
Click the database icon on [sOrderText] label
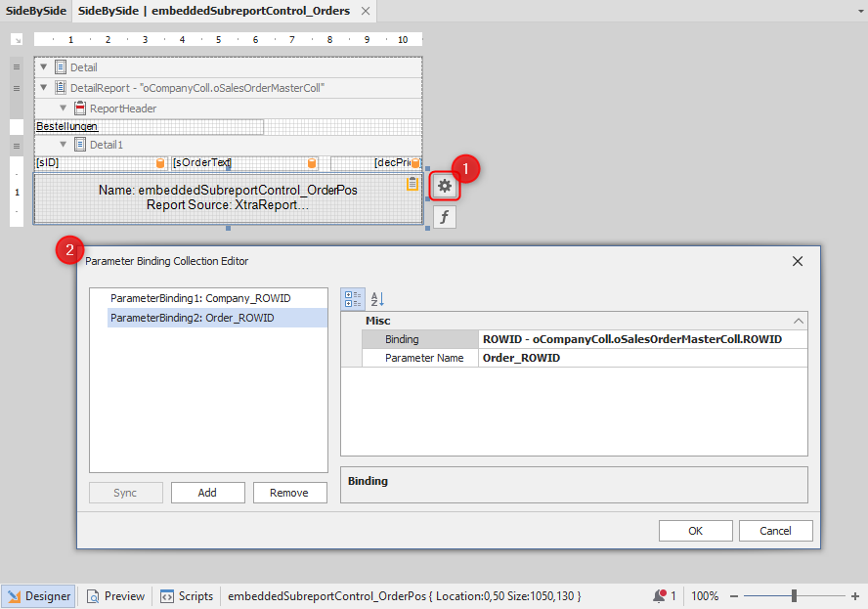click(x=312, y=163)
